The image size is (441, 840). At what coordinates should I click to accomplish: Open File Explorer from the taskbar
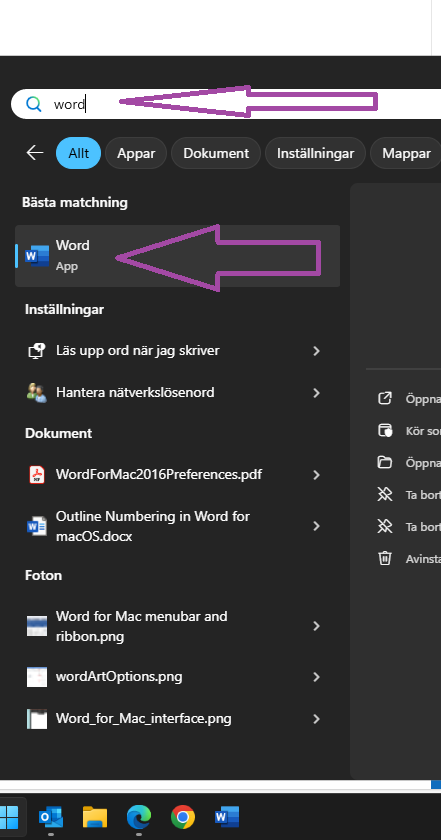click(95, 818)
